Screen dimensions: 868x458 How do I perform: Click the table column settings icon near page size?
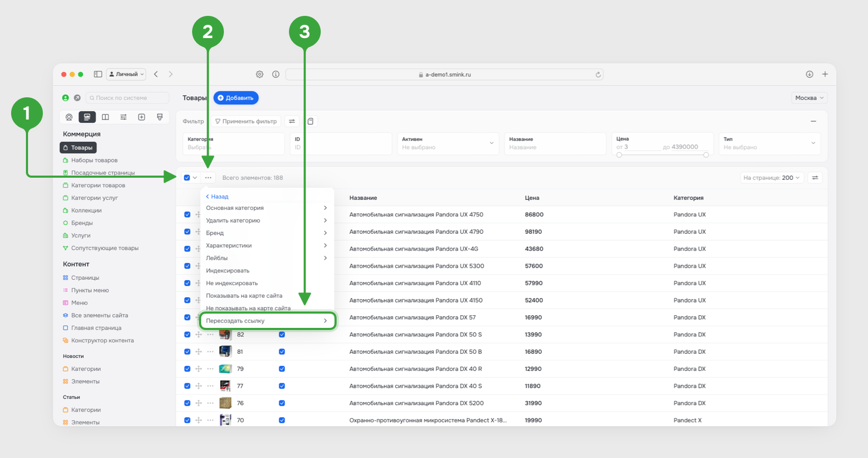point(815,178)
